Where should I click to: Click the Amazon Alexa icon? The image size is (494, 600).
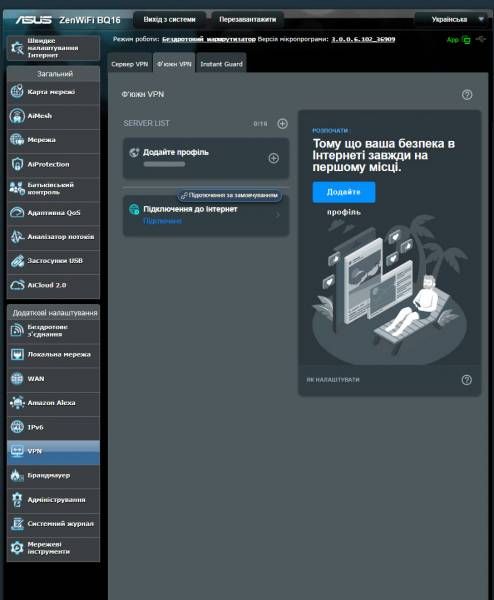(17, 403)
